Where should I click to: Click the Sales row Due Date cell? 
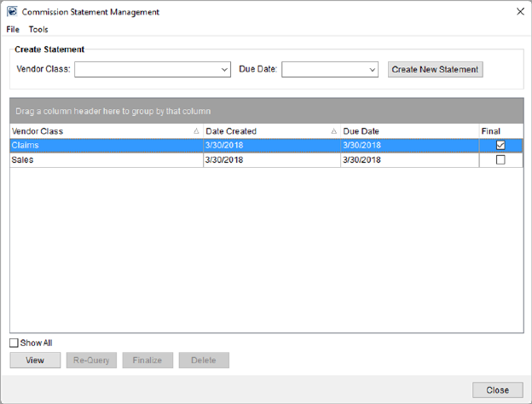coord(408,159)
